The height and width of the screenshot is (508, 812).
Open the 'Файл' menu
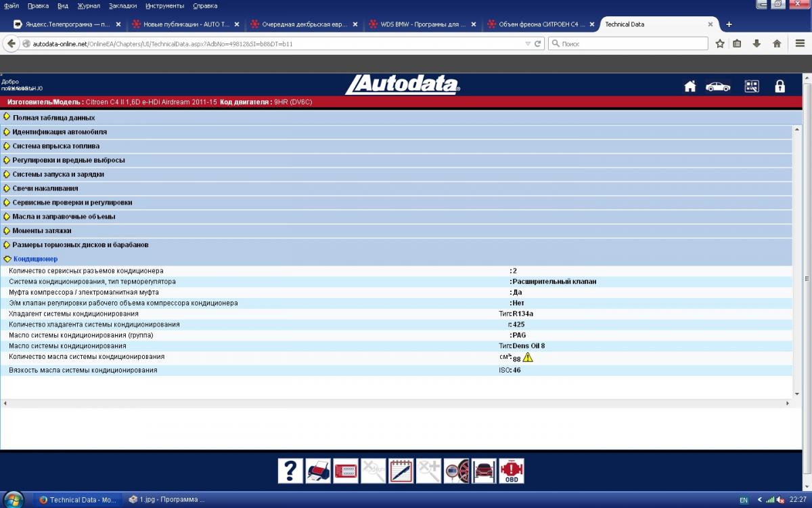11,5
